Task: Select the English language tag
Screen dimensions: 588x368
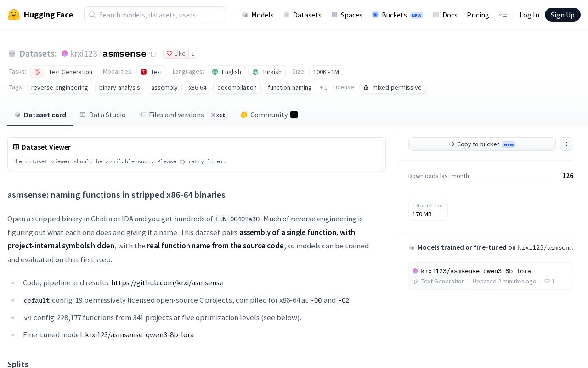Action: 226,72
